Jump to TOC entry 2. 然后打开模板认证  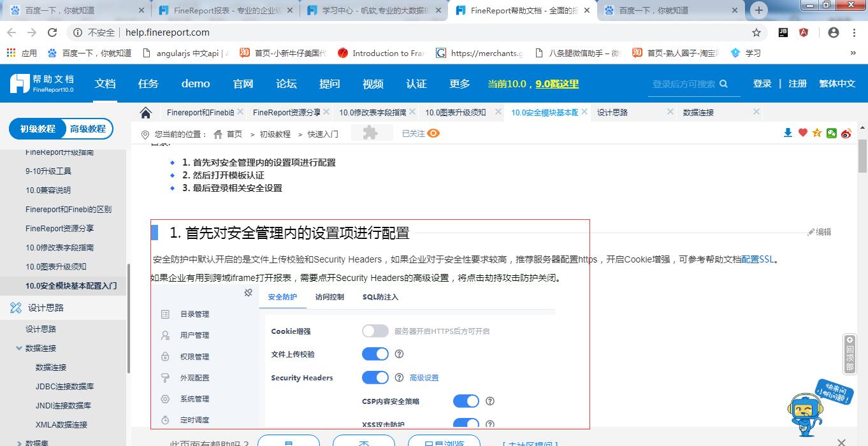(x=223, y=175)
